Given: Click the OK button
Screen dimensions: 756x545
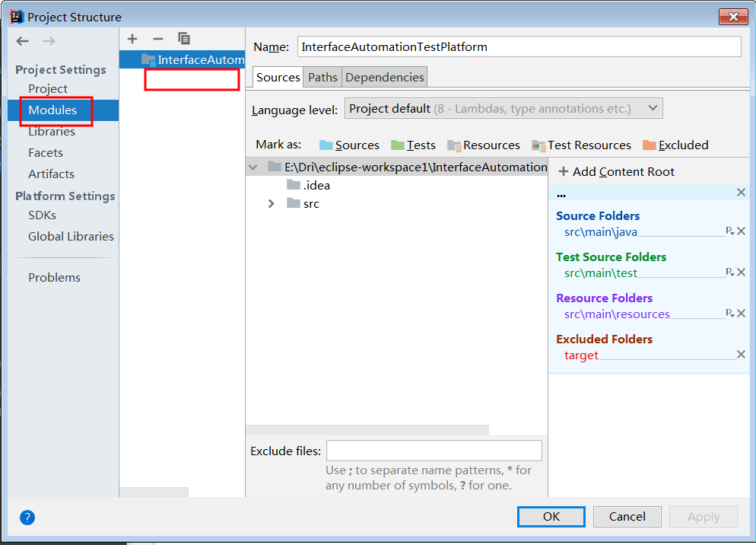Looking at the screenshot, I should pos(551,517).
